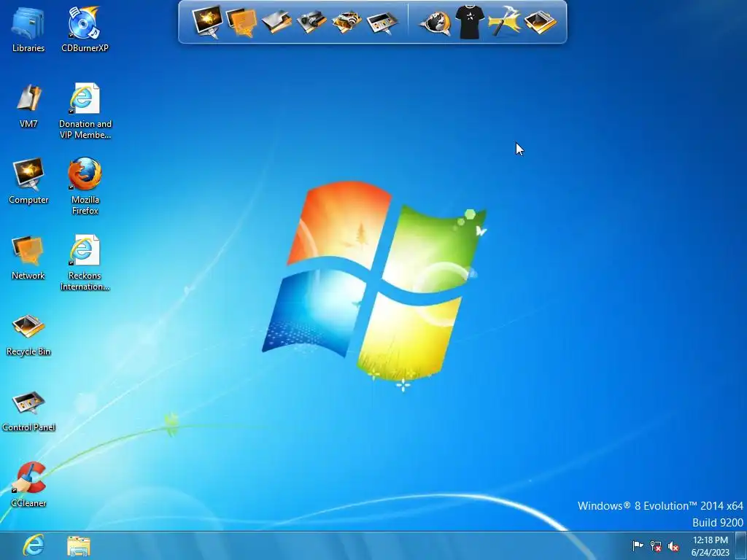The width and height of the screenshot is (747, 560).
Task: Select the VM7 desktop shortcut
Action: pos(28,105)
